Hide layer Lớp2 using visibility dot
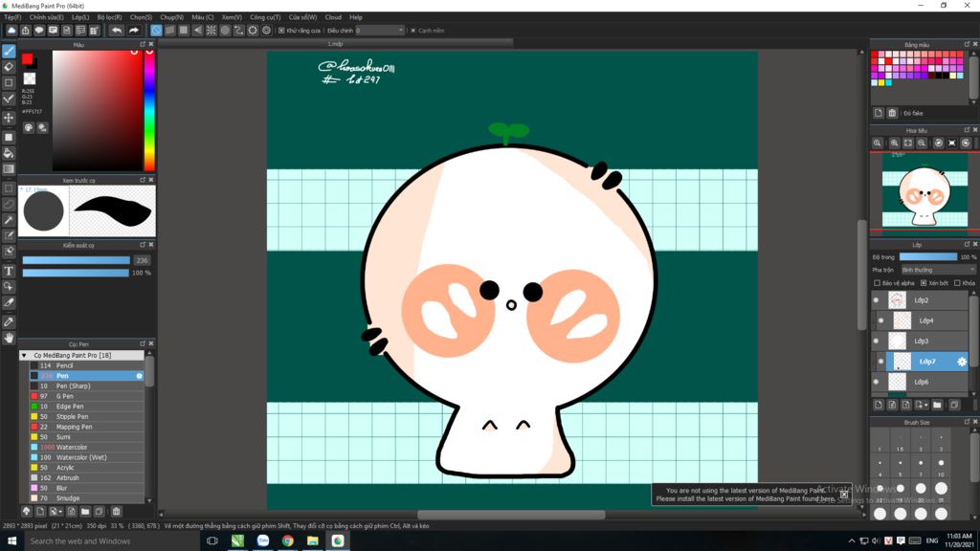Viewport: 980px width, 551px height. (x=876, y=300)
